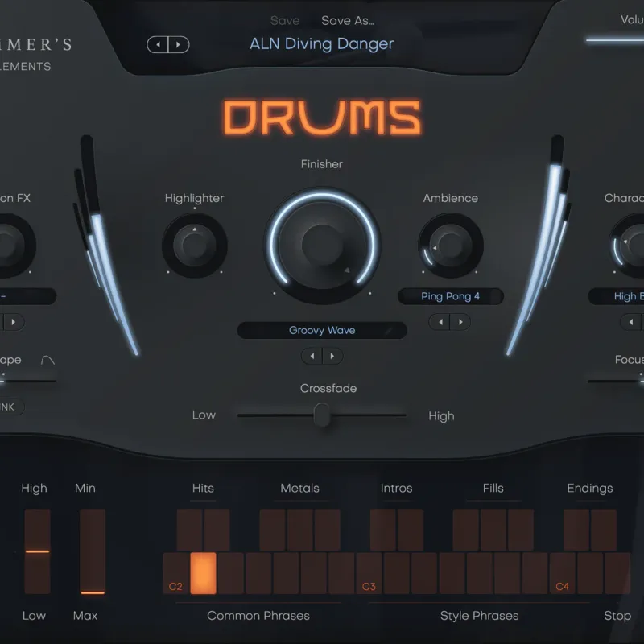Click the DRUMS title logo
The image size is (644, 644).
[x=323, y=118]
